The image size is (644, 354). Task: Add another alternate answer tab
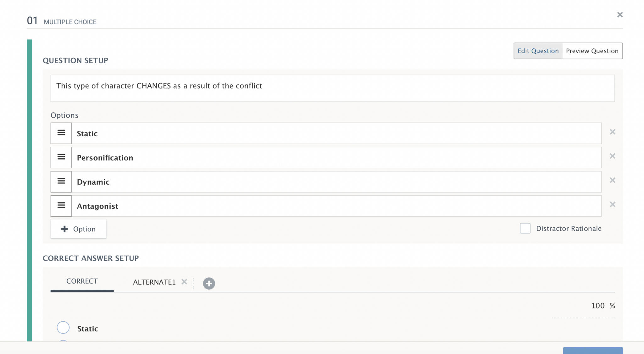point(209,283)
